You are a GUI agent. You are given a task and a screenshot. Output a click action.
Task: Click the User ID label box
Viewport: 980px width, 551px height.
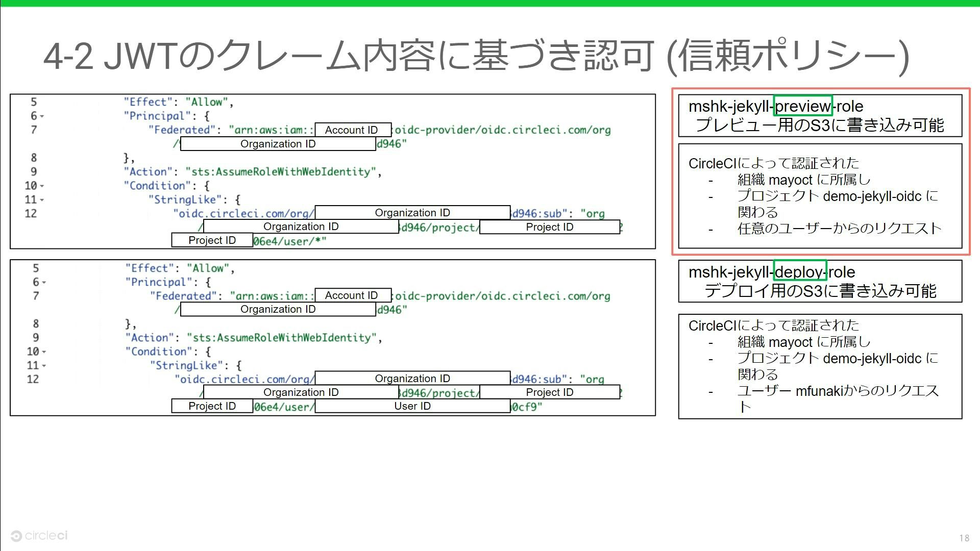412,406
